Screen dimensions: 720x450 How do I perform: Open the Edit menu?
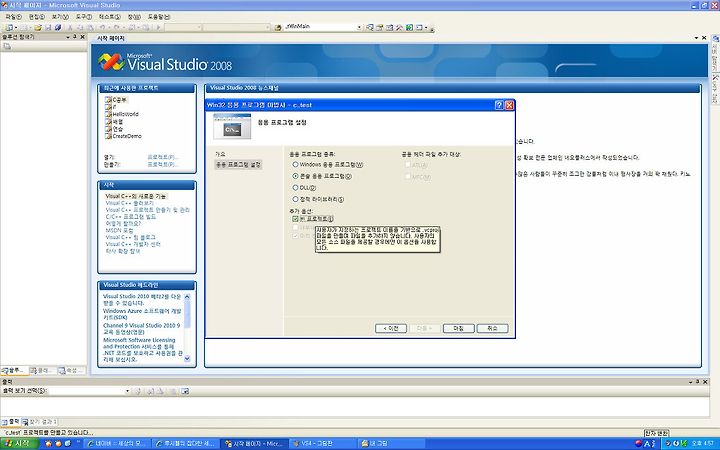(x=36, y=17)
